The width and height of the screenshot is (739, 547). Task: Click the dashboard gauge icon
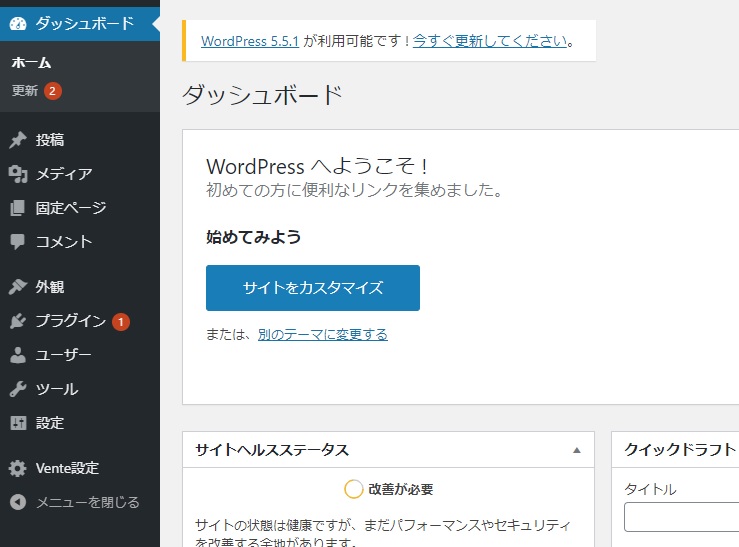pos(18,24)
